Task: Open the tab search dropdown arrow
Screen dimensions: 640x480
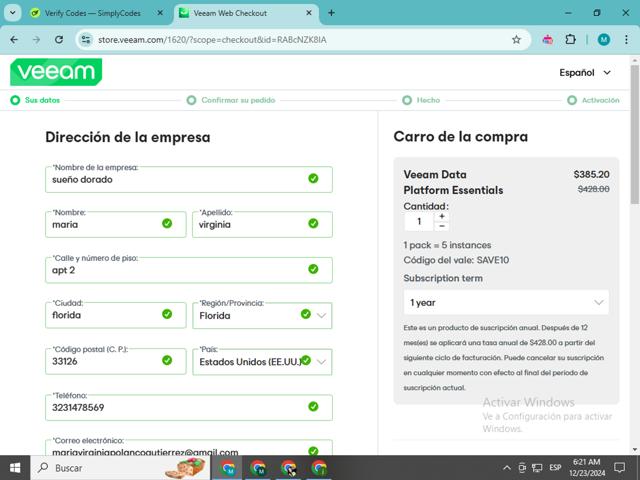Action: [x=13, y=13]
